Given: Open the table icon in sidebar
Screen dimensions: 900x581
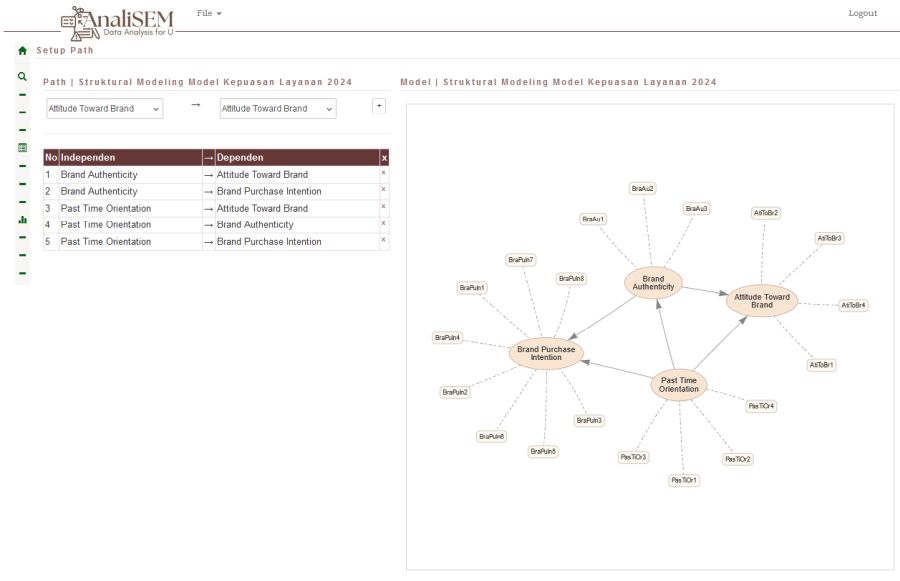Looking at the screenshot, I should point(23,147).
